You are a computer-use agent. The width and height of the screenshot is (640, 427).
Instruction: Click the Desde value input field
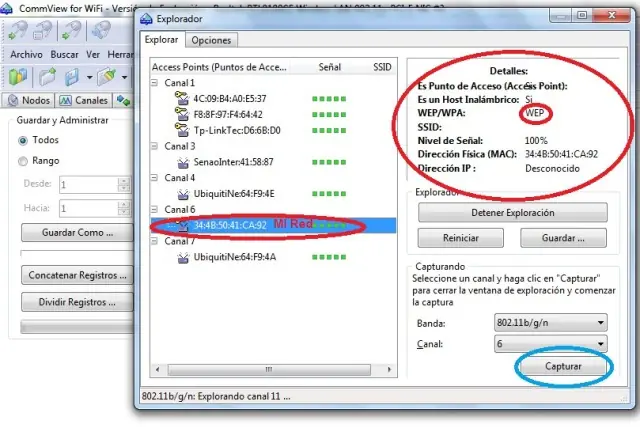click(89, 185)
